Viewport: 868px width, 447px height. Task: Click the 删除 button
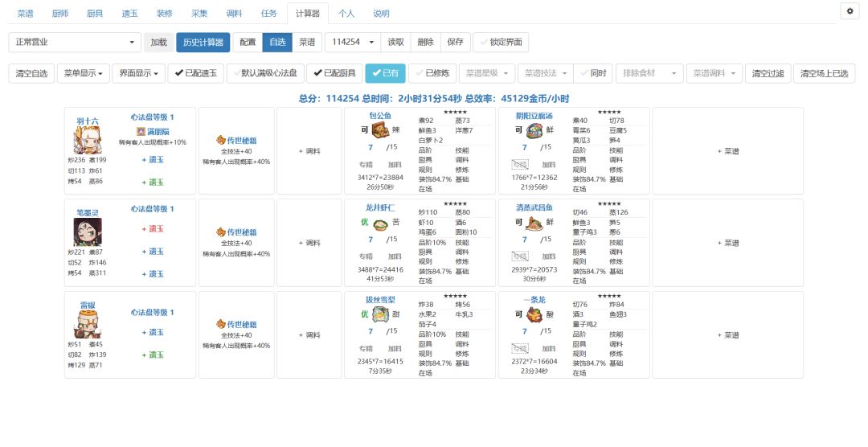pyautogui.click(x=426, y=42)
